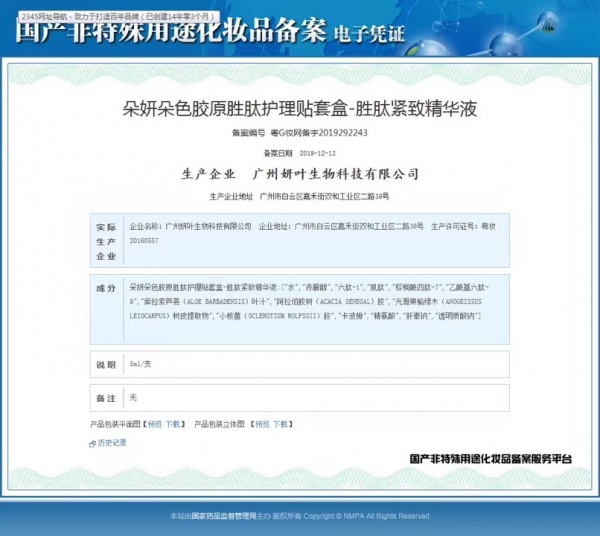
Task: Open the 历史记录 expand icon
Action: pyautogui.click(x=93, y=442)
